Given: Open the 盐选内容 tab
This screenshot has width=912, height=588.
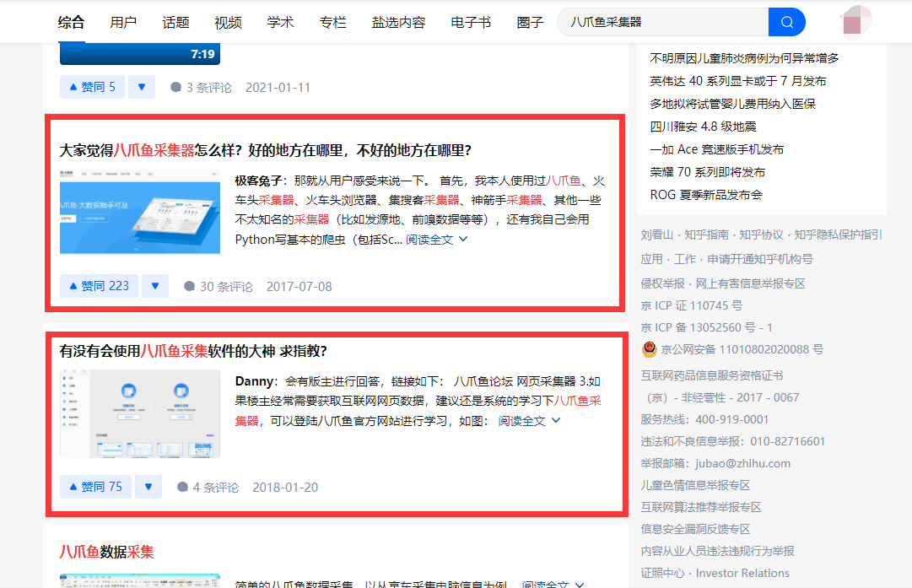Looking at the screenshot, I should 398,22.
